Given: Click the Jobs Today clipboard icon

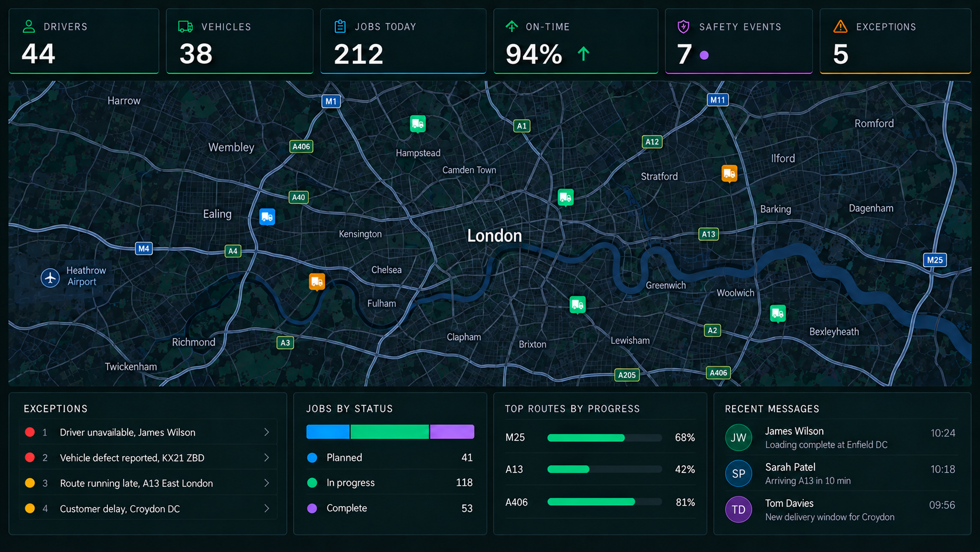Looking at the screenshot, I should coord(340,26).
